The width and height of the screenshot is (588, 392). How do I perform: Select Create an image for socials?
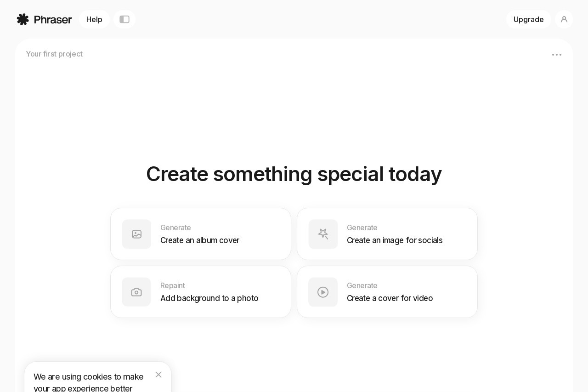coord(387,234)
